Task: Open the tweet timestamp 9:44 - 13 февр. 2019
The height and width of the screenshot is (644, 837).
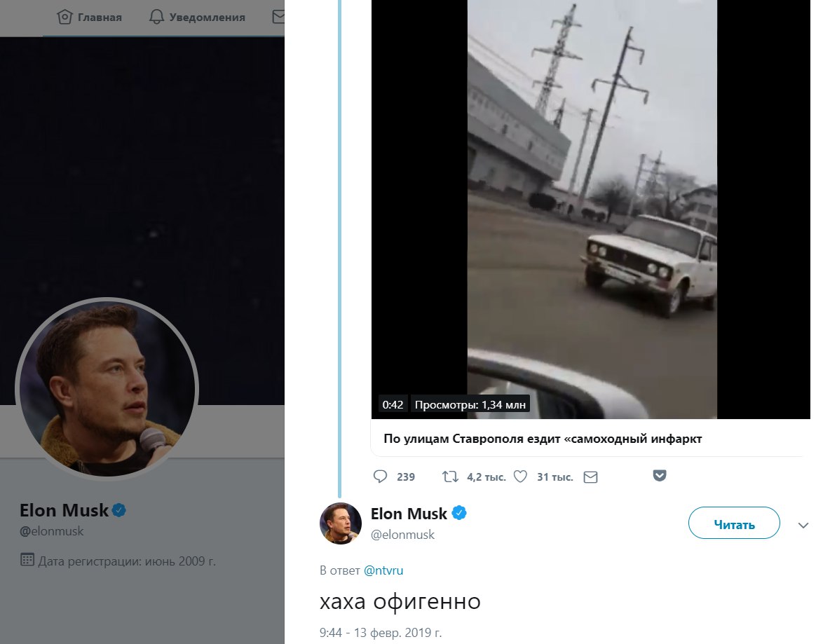Action: click(x=381, y=633)
